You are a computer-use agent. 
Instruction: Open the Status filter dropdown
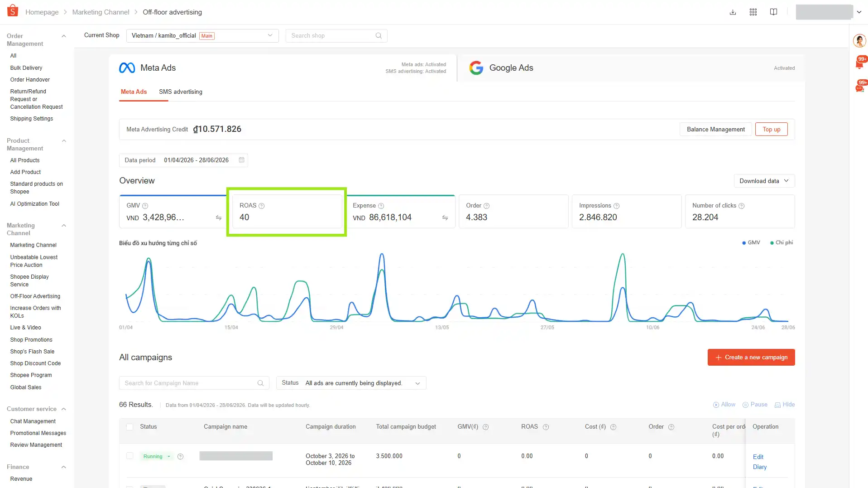(x=351, y=383)
